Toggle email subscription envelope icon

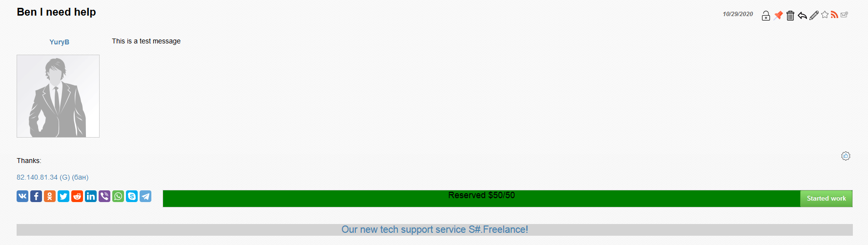click(844, 15)
